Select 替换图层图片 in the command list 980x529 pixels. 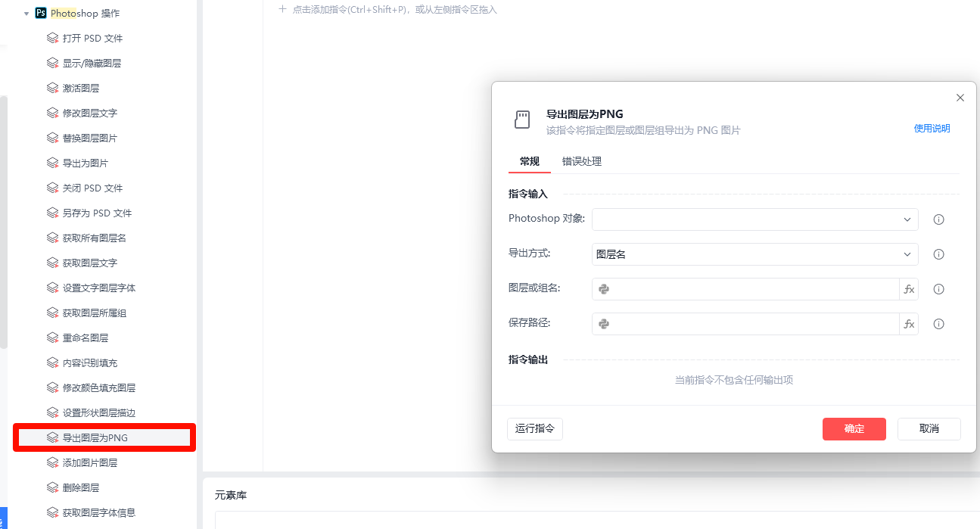pos(89,138)
